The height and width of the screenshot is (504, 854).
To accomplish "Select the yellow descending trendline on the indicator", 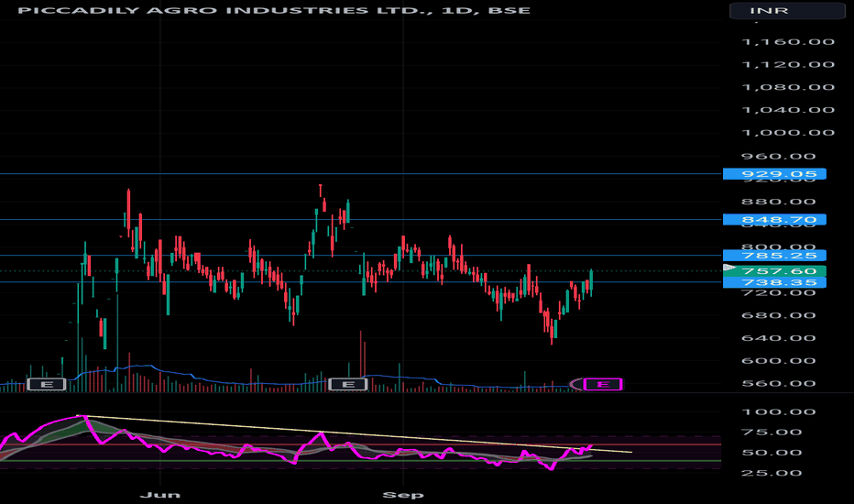I will pyautogui.click(x=354, y=433).
